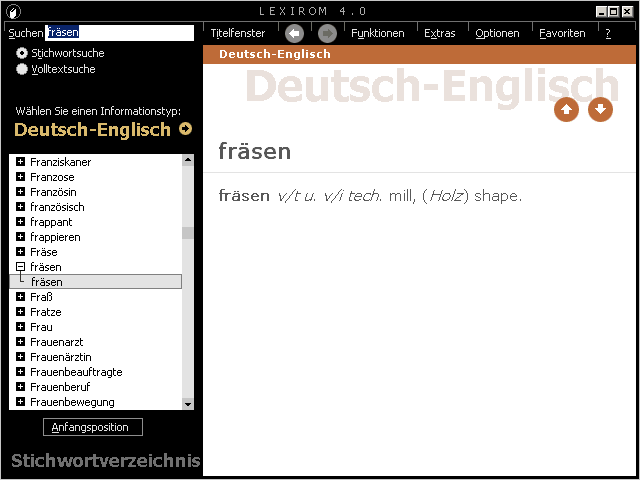Select the Volltextsuche radio button
640x480 pixels.
coord(22,69)
